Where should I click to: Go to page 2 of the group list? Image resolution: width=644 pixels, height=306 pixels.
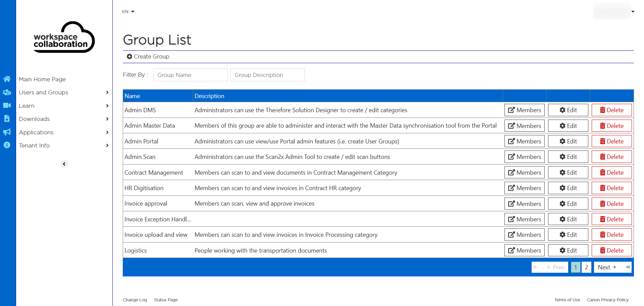click(586, 267)
